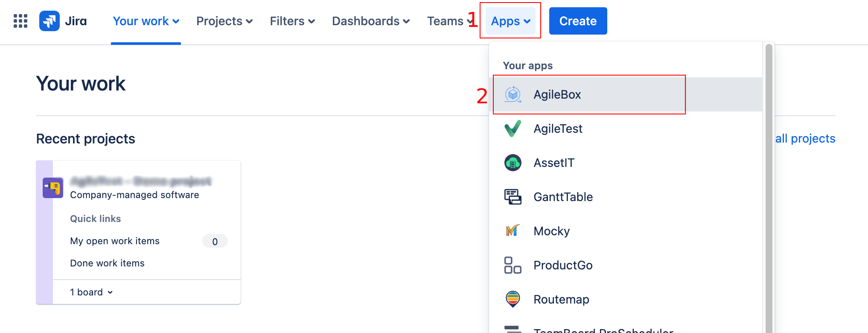868x333 pixels.
Task: Click the Your work page heading
Action: (81, 84)
